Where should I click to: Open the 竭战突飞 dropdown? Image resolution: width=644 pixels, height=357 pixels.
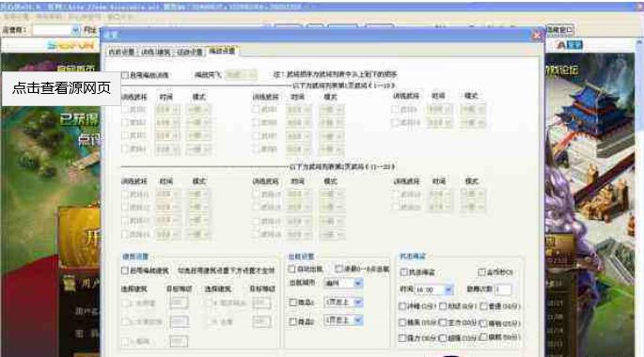241,74
